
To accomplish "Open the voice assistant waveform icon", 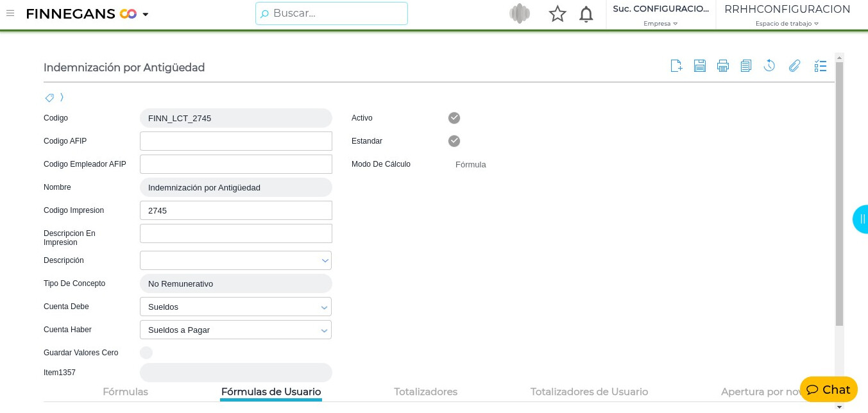I will pos(520,13).
